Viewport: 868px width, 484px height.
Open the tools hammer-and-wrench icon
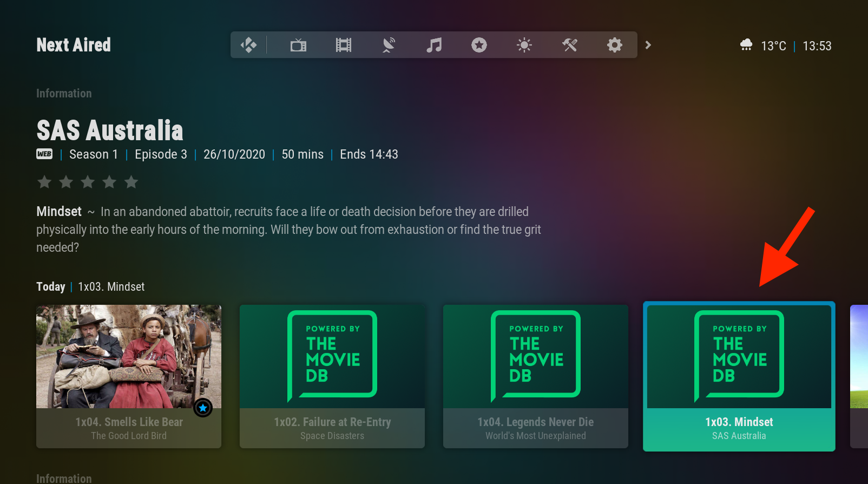(x=569, y=45)
